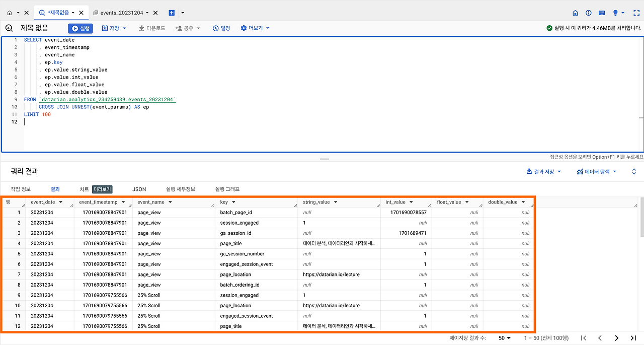The height and width of the screenshot is (345, 644).
Task: Switch to the JSON results tab
Action: 139,189
